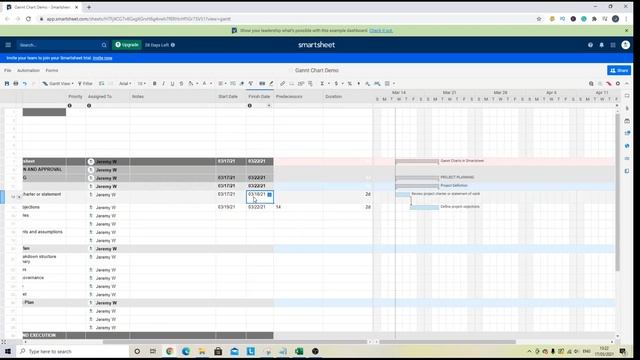Image resolution: width=640 pixels, height=360 pixels.
Task: Open the currency format dropdown
Action: [x=338, y=84]
